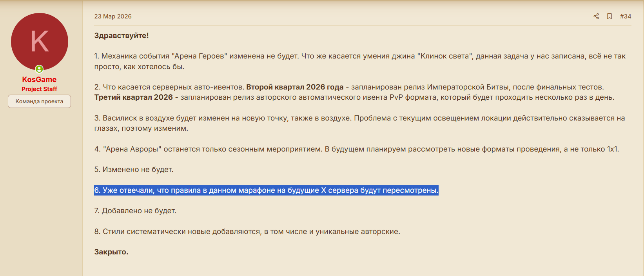The width and height of the screenshot is (644, 276).
Task: Click item 3 about Василиск в воздухе
Action: (360, 123)
